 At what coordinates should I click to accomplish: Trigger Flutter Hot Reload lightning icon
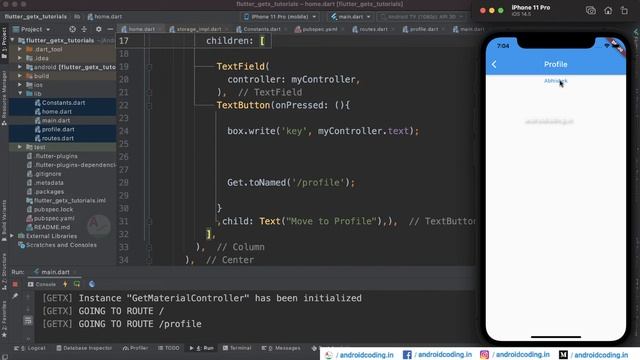pyautogui.click(x=65, y=284)
